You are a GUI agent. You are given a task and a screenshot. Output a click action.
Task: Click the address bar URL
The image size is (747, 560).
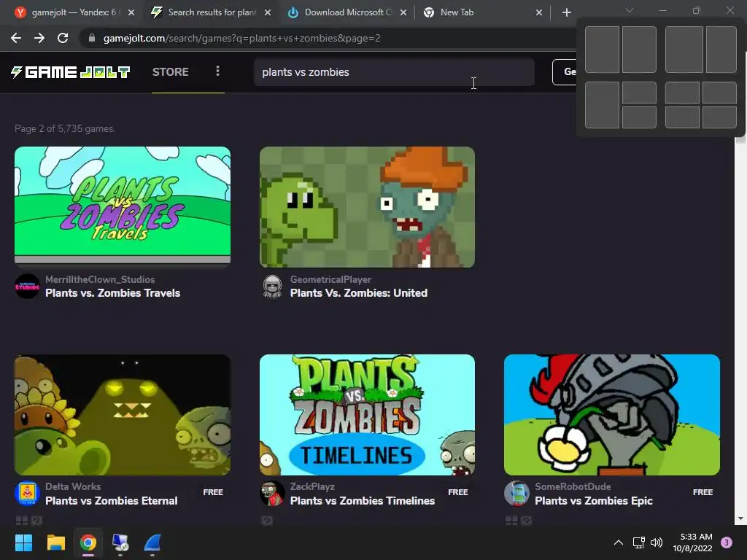click(x=241, y=38)
